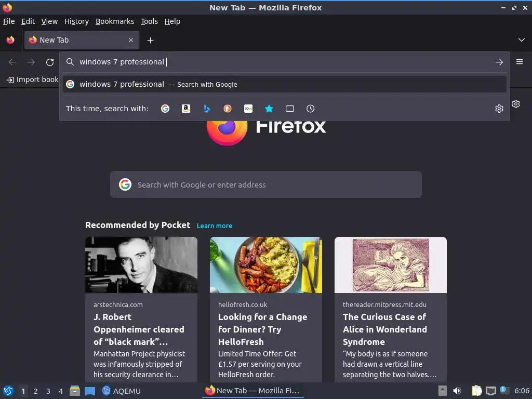Click the page's Search with Google box

(x=265, y=184)
